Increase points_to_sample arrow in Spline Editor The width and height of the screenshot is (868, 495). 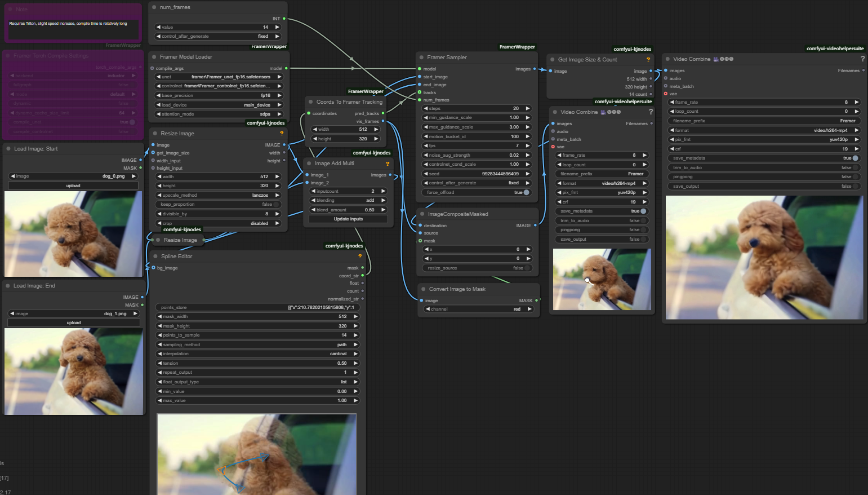[355, 335]
